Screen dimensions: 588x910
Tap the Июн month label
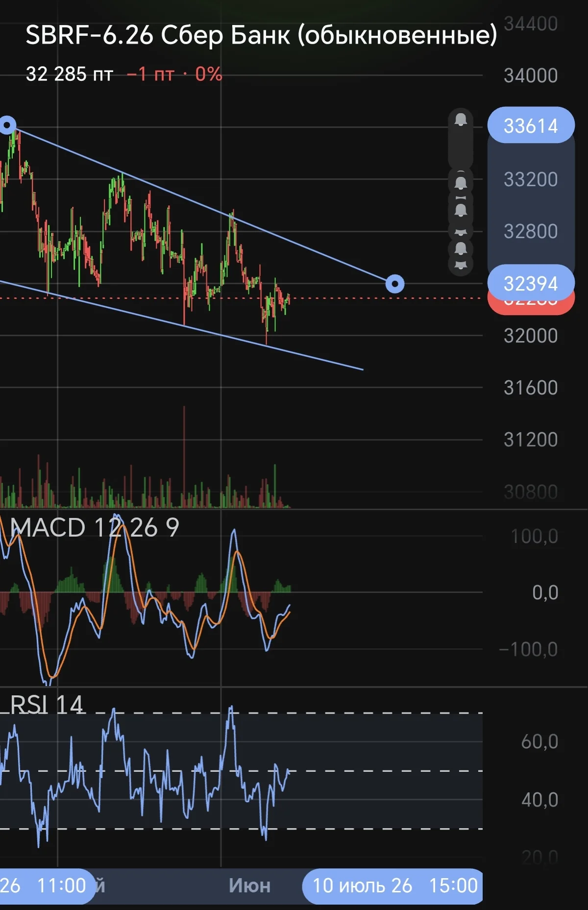click(x=250, y=886)
